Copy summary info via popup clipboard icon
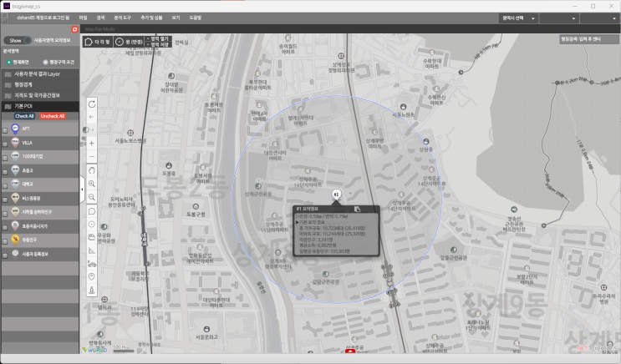The height and width of the screenshot is (364, 621). click(357, 209)
